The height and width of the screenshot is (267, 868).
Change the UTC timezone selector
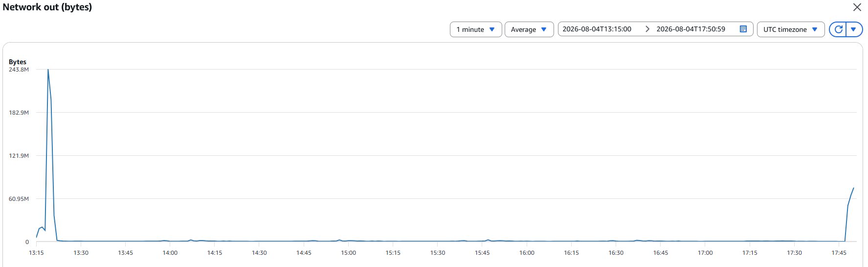click(791, 29)
